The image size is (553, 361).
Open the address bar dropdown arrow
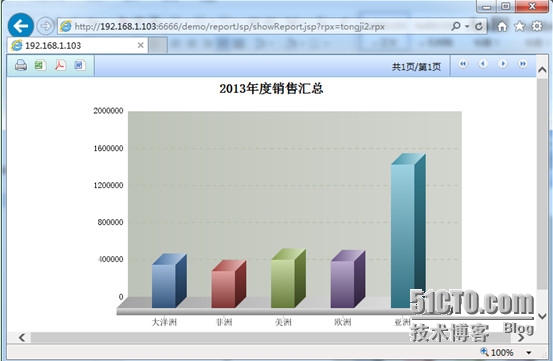[467, 26]
